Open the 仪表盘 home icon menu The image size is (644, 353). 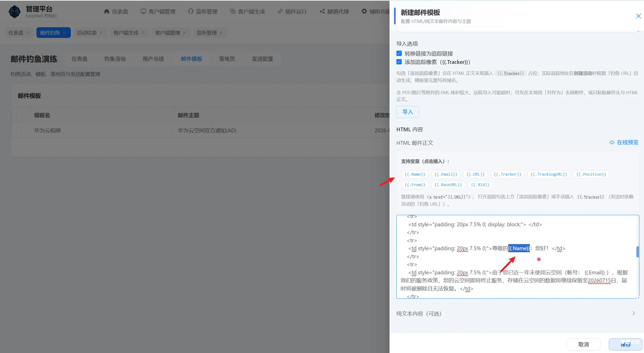coord(116,11)
